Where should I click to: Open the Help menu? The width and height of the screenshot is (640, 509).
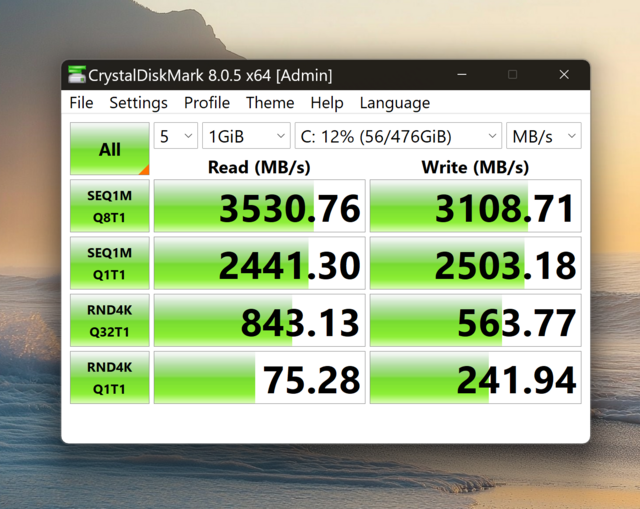(x=326, y=103)
